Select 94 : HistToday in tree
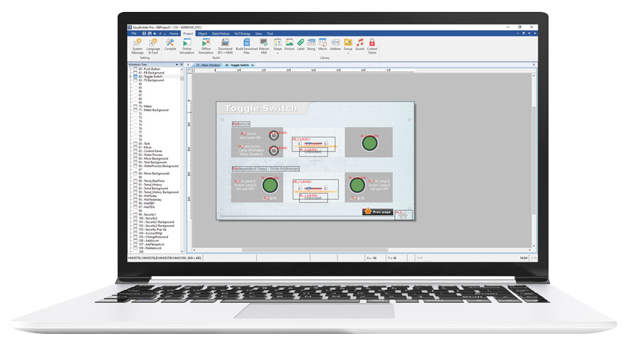Viewport: 629px width, 364px height. point(148,196)
